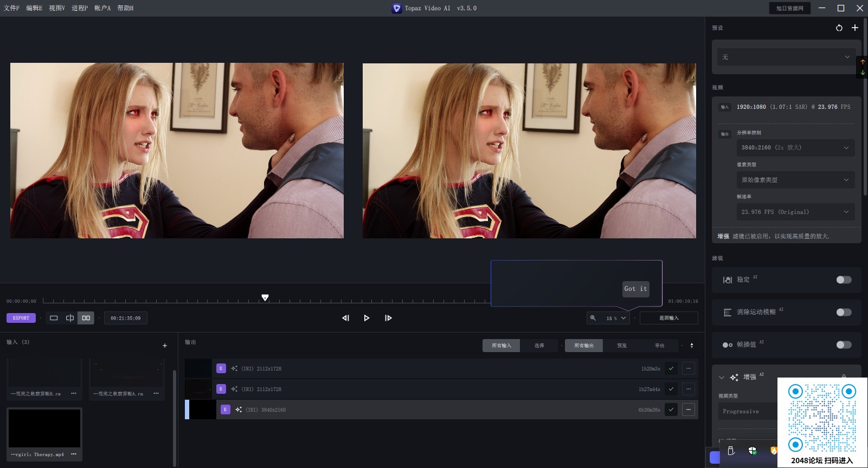The height and width of the screenshot is (468, 868).
Task: Open the 文件F menu
Action: 11,8
